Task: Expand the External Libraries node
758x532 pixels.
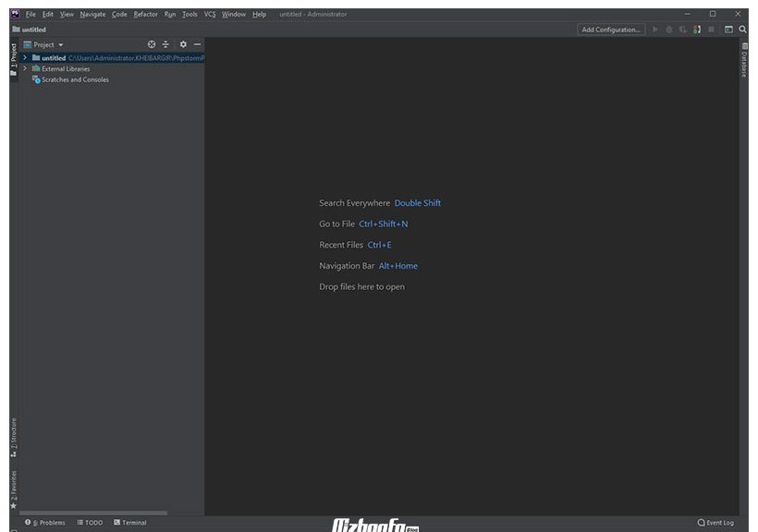Action: pos(25,68)
